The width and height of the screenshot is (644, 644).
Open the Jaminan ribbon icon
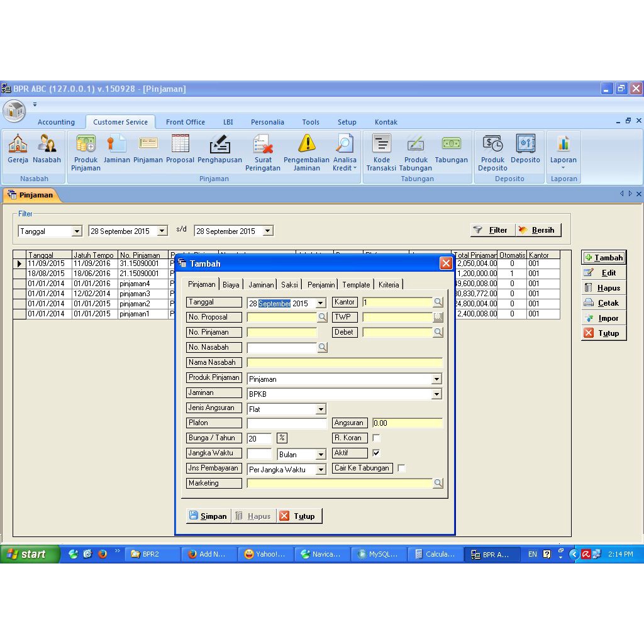pos(116,148)
